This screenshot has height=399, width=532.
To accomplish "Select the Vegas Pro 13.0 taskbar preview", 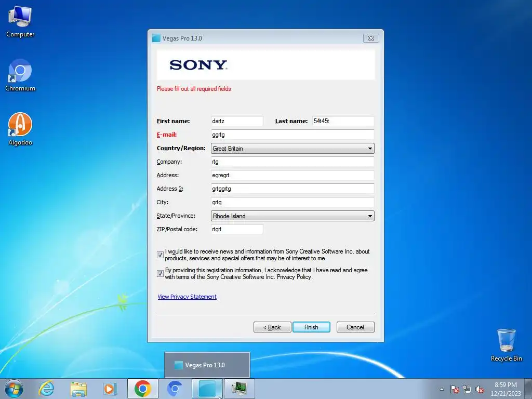I will click(207, 365).
